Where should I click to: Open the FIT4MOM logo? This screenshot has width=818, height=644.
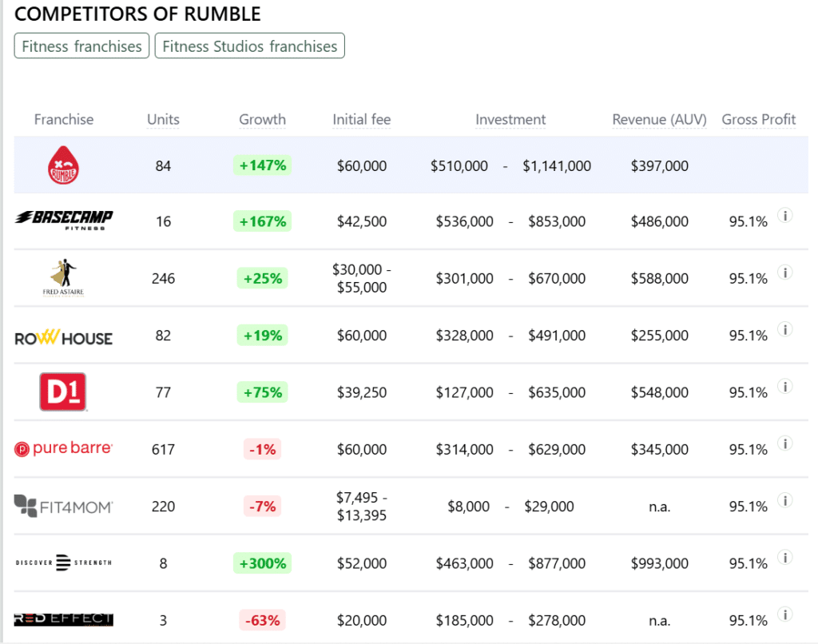[x=64, y=507]
